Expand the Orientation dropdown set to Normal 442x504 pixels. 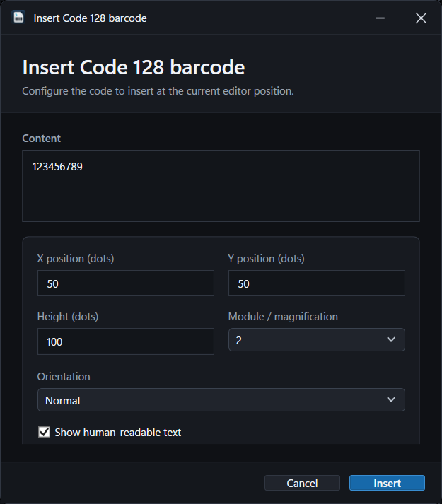click(221, 400)
